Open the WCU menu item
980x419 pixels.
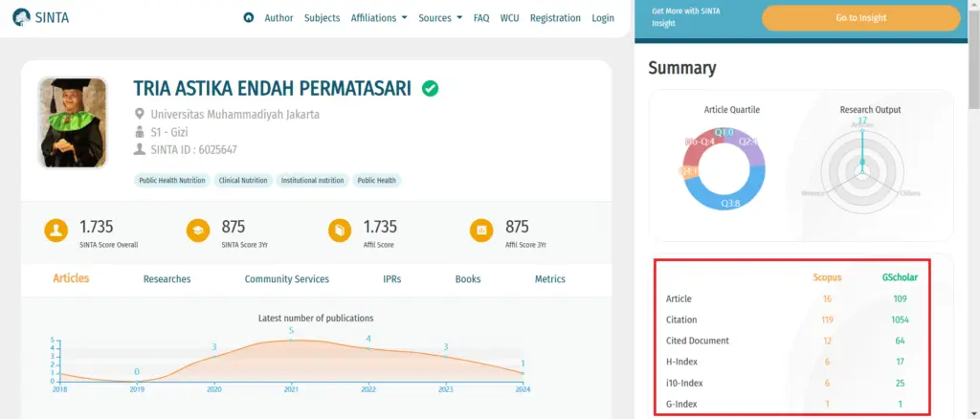pyautogui.click(x=509, y=17)
